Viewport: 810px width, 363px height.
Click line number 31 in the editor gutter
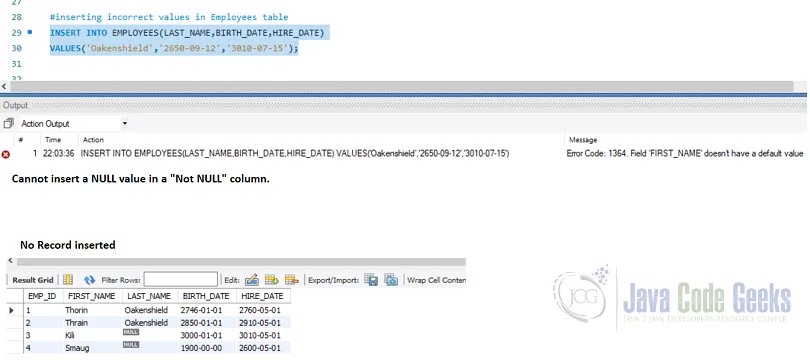point(16,64)
